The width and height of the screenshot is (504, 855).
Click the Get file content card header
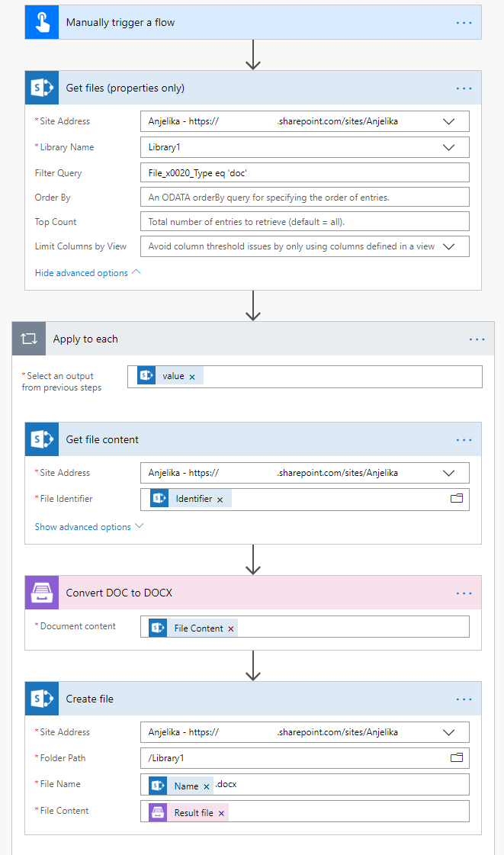tap(253, 439)
